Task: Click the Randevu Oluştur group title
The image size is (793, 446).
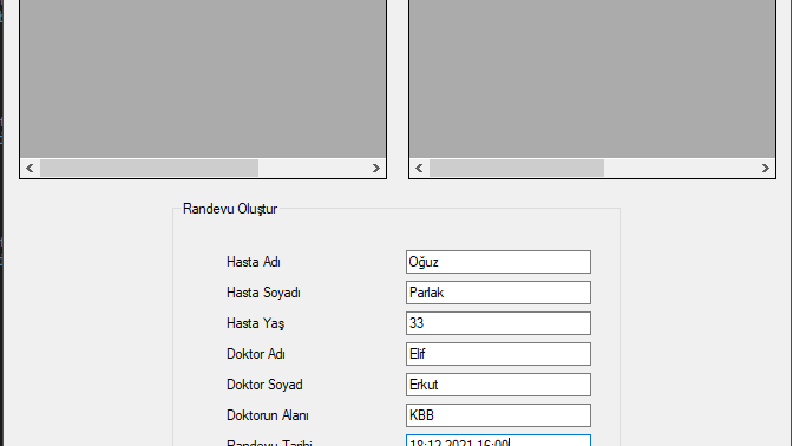Action: click(x=230, y=209)
